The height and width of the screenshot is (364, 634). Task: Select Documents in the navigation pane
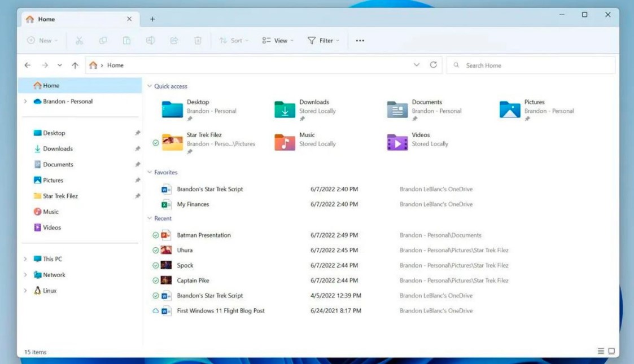80,164
